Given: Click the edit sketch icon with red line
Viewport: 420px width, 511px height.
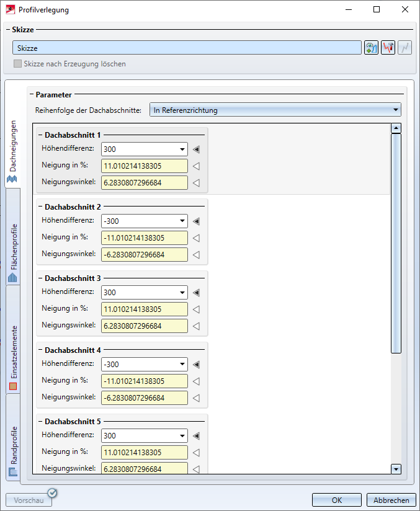Looking at the screenshot, I should tap(388, 48).
